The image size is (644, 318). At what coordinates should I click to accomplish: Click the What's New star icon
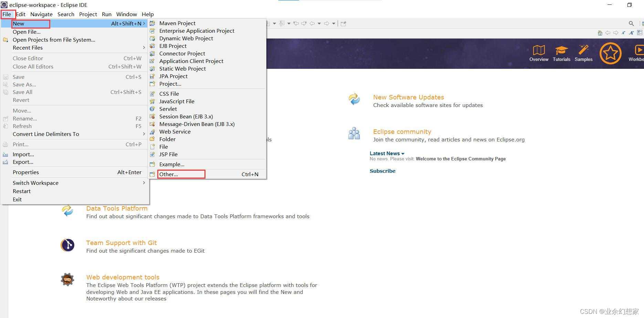click(610, 53)
